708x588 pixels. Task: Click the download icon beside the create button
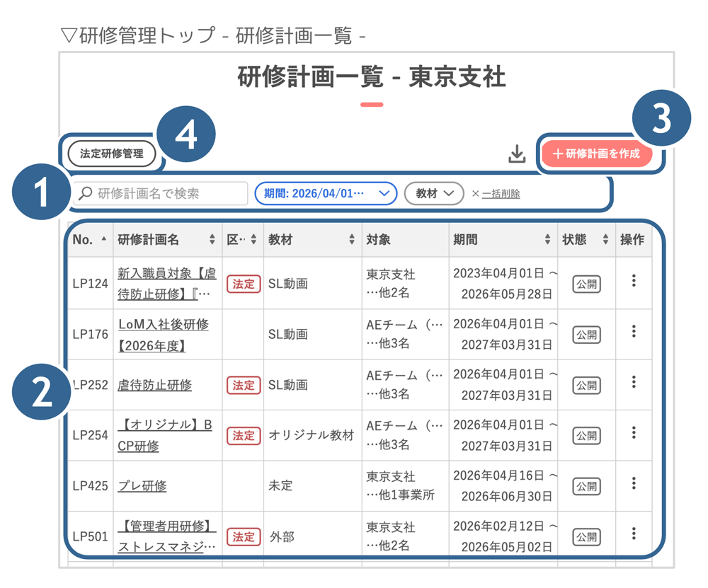[x=517, y=154]
